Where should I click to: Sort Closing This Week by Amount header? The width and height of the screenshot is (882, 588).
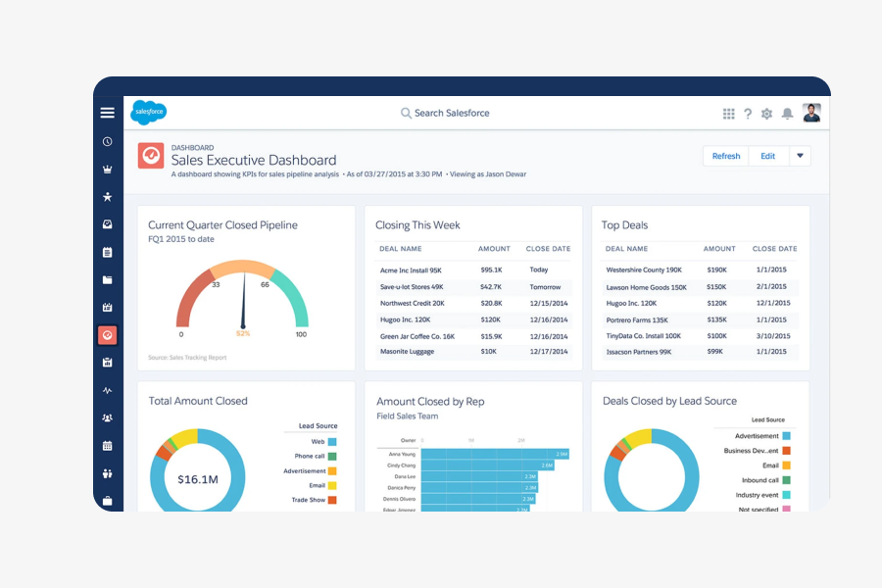point(494,249)
